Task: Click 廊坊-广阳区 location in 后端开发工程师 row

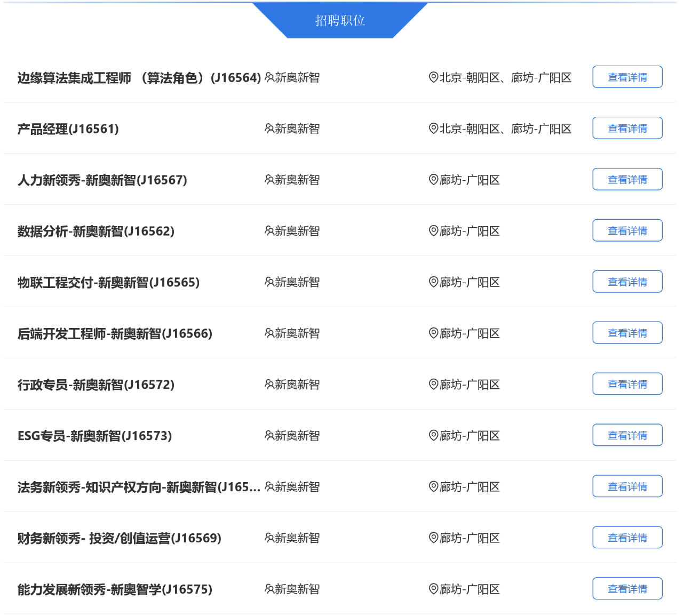Action: point(470,333)
